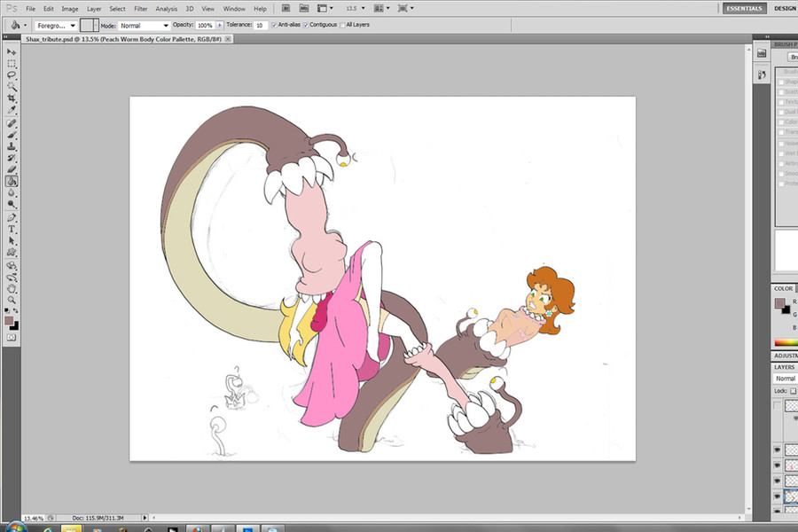Select the Horizontal Type tool
This screenshot has width=798, height=532.
pos(12,229)
